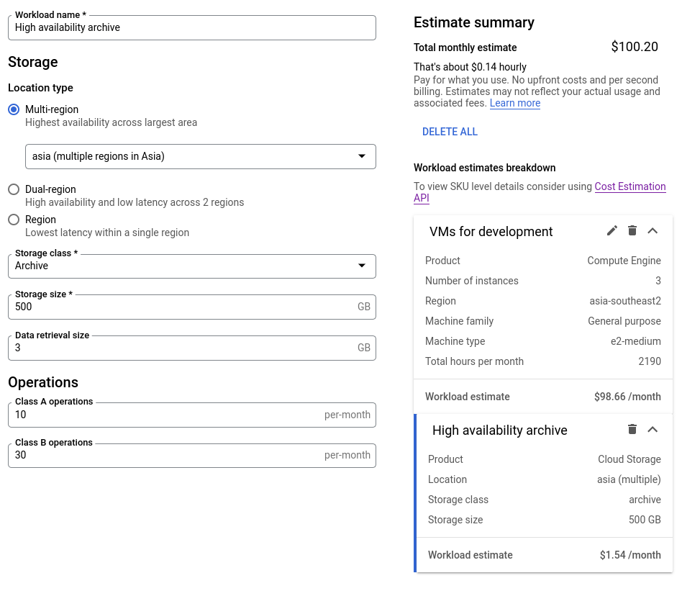Click the Compute Engine product value

[x=624, y=261]
